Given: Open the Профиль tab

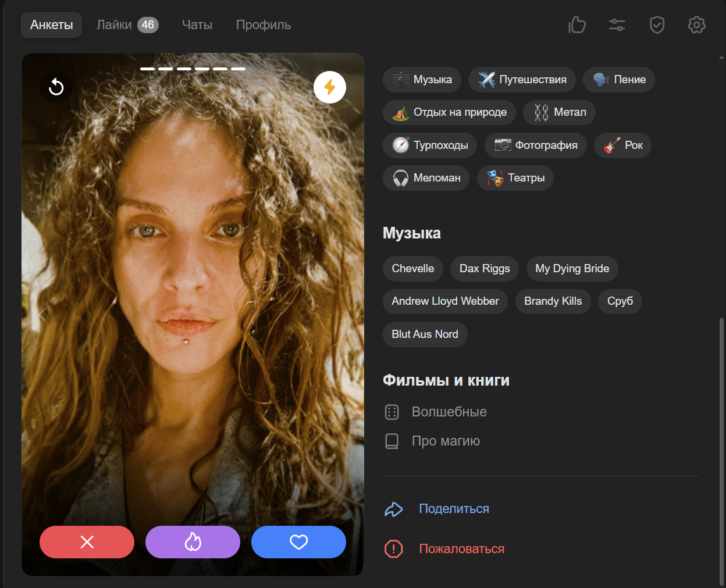Looking at the screenshot, I should 264,25.
